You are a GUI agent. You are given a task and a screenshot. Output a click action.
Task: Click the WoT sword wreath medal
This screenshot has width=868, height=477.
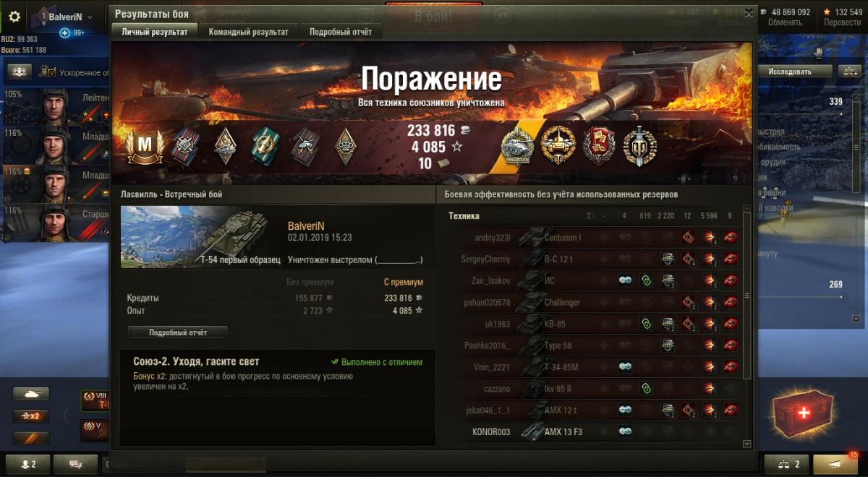[639, 146]
